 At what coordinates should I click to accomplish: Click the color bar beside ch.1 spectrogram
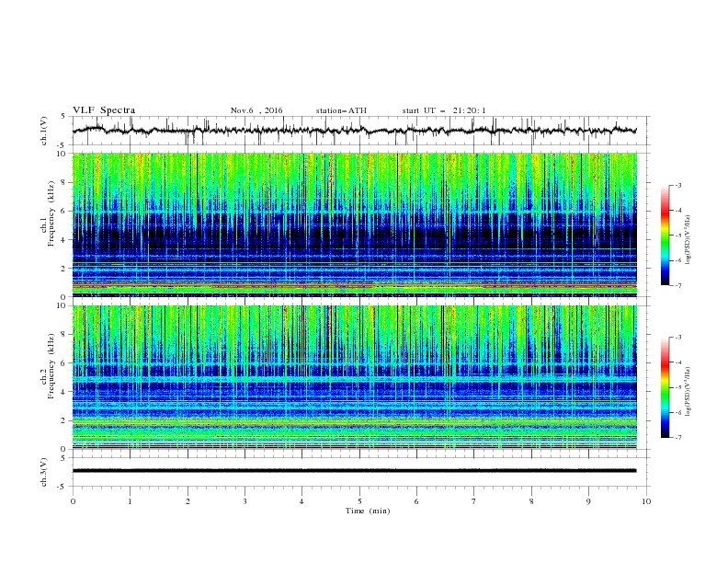[665, 236]
